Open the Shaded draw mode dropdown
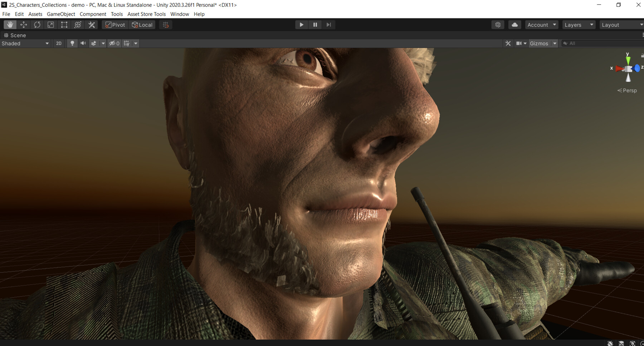The image size is (644, 346). pyautogui.click(x=25, y=43)
